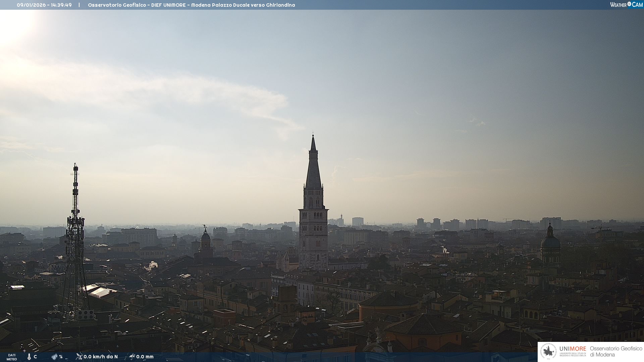
Task: Click the lattice antenna tower top
Action: (75, 168)
